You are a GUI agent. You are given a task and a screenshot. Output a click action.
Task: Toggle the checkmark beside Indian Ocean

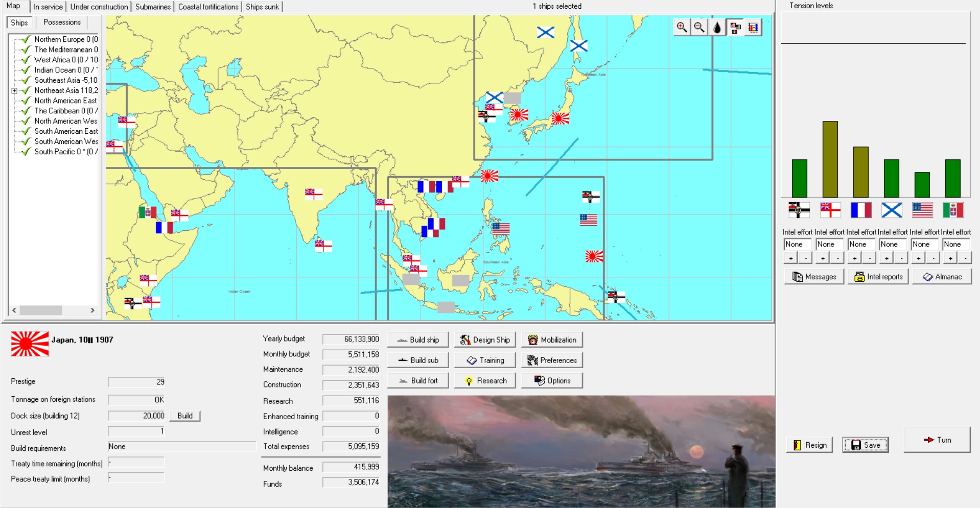[26, 70]
